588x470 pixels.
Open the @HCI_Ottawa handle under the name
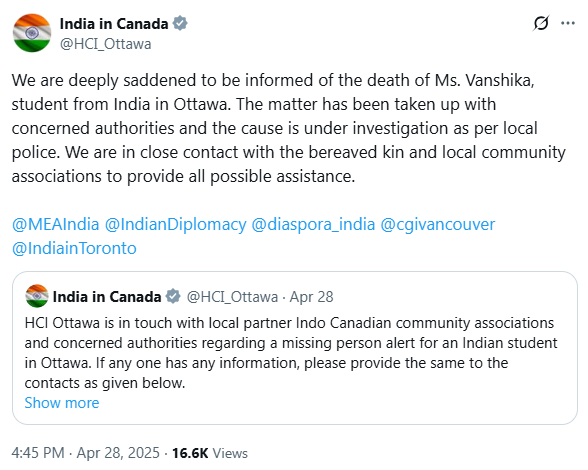pos(106,44)
